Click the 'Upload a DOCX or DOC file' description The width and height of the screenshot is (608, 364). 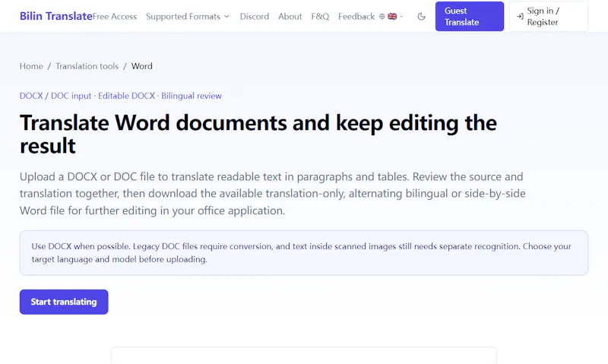[273, 194]
